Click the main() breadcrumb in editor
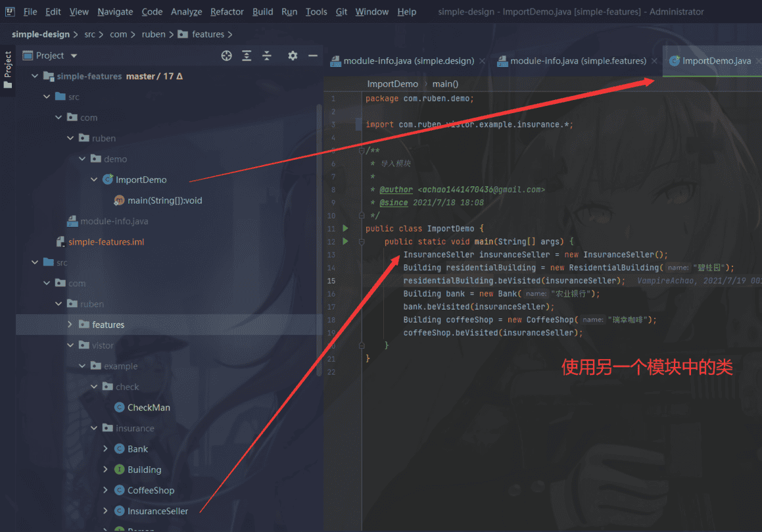The height and width of the screenshot is (532, 762). click(445, 84)
